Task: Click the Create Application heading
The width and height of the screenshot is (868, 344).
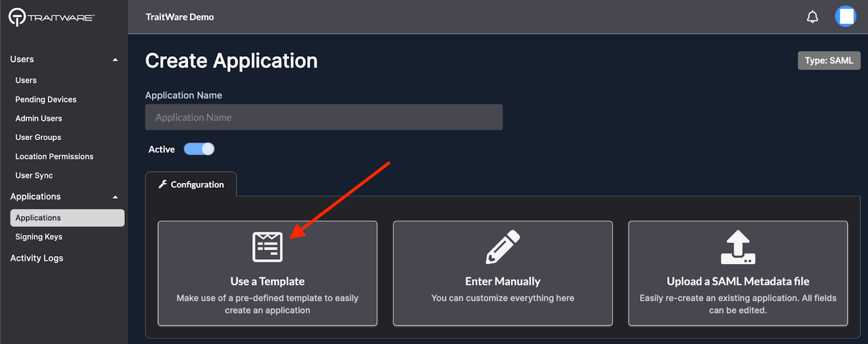Action: point(231,61)
